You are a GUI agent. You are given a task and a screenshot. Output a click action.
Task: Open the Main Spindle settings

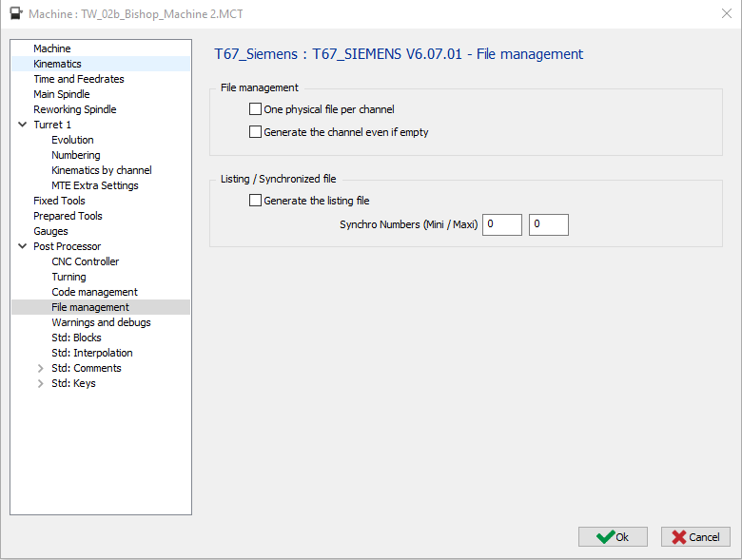tap(61, 94)
